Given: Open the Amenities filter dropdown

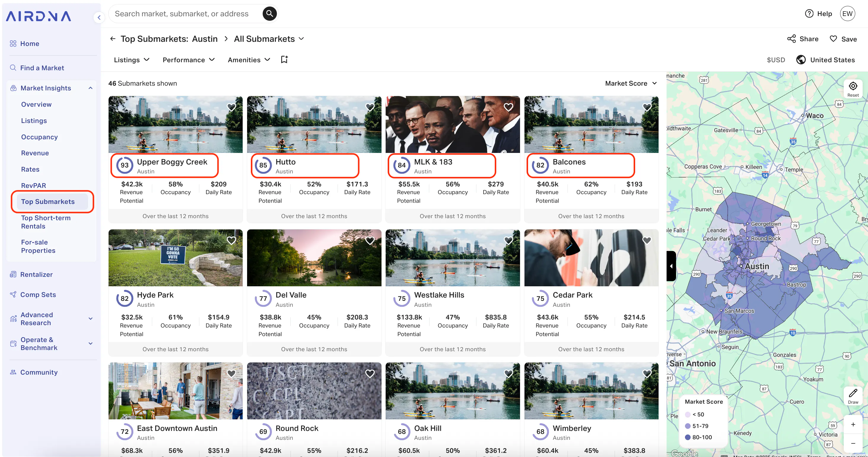Looking at the screenshot, I should point(249,60).
